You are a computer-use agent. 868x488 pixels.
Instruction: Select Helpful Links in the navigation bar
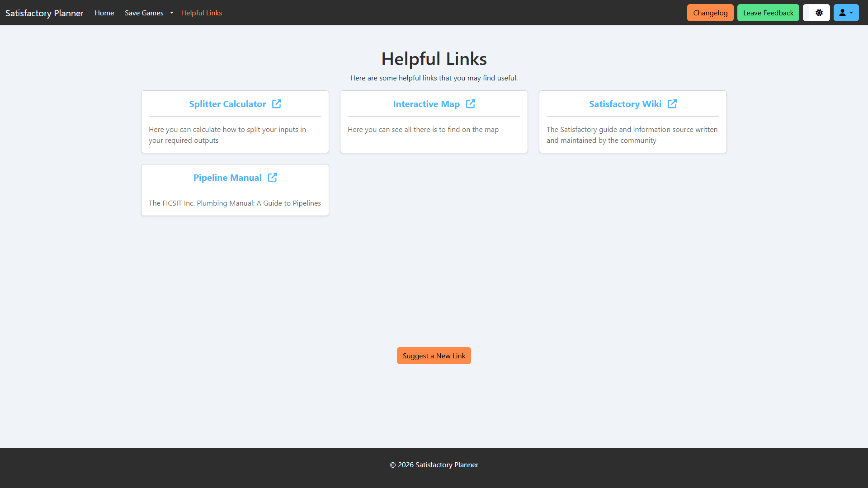tap(201, 13)
